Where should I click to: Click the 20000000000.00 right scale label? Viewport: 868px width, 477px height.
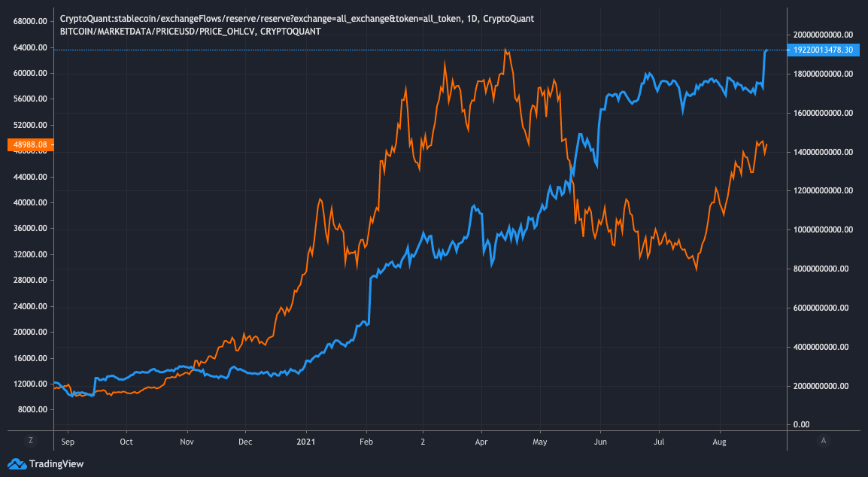[x=823, y=35]
